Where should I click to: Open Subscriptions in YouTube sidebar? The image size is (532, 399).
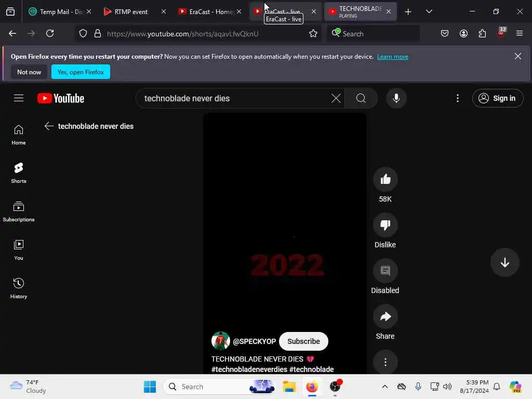click(19, 211)
